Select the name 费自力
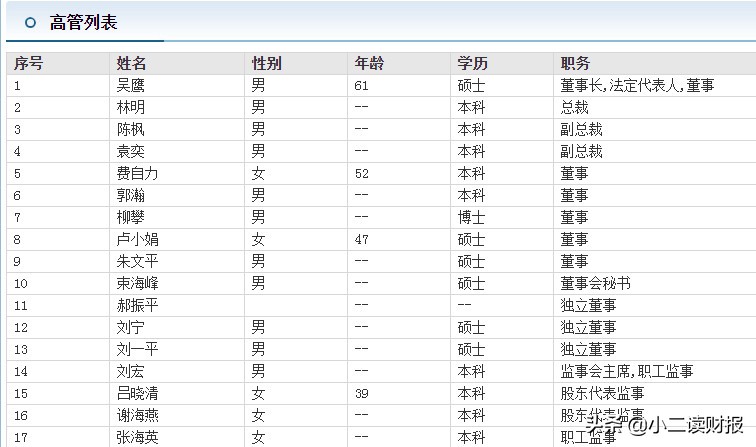The image size is (756, 447). point(137,173)
